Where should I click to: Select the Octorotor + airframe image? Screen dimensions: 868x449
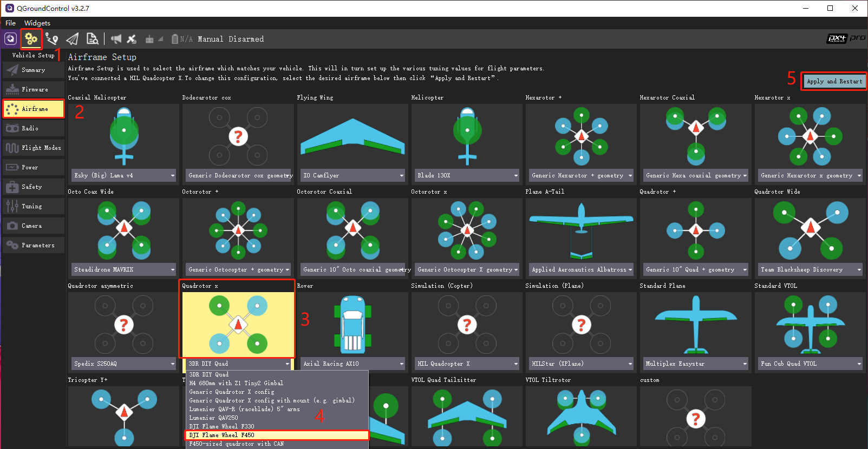pos(238,230)
